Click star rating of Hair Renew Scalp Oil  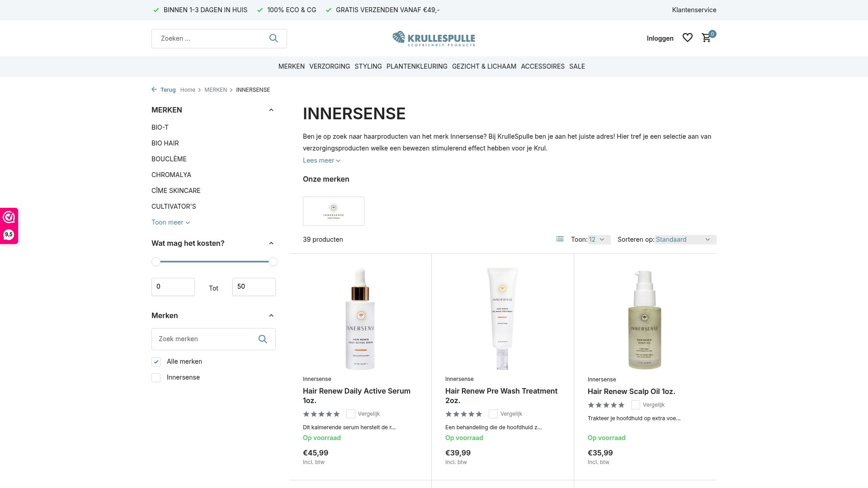[606, 405]
